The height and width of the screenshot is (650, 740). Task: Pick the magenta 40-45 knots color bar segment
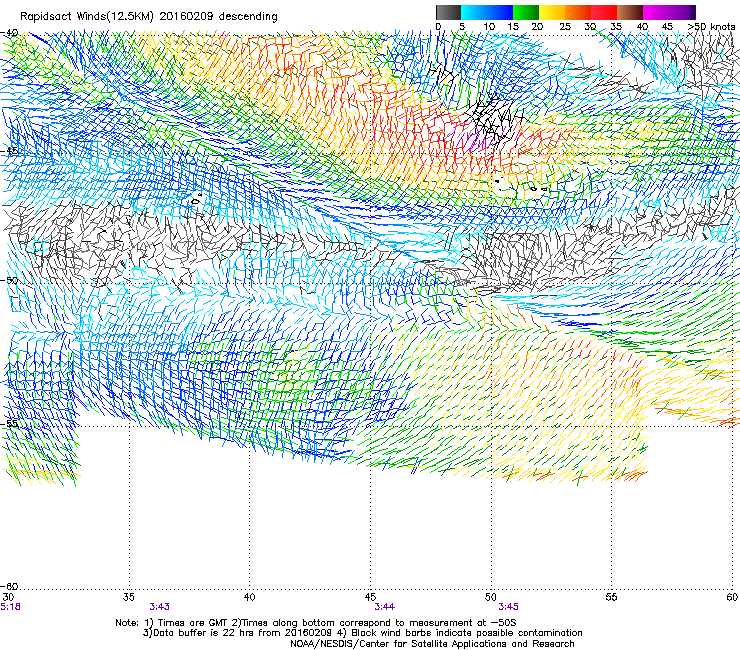click(x=656, y=12)
